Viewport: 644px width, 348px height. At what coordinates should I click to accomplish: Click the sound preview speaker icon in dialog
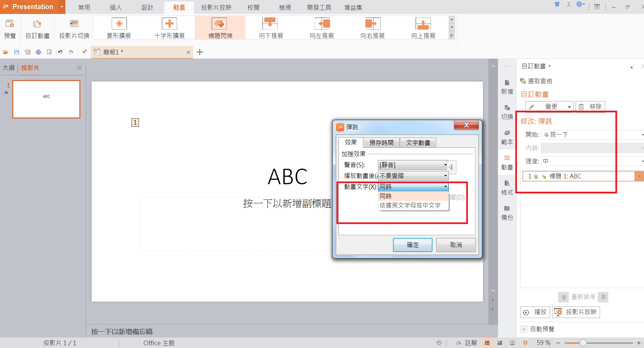point(451,167)
